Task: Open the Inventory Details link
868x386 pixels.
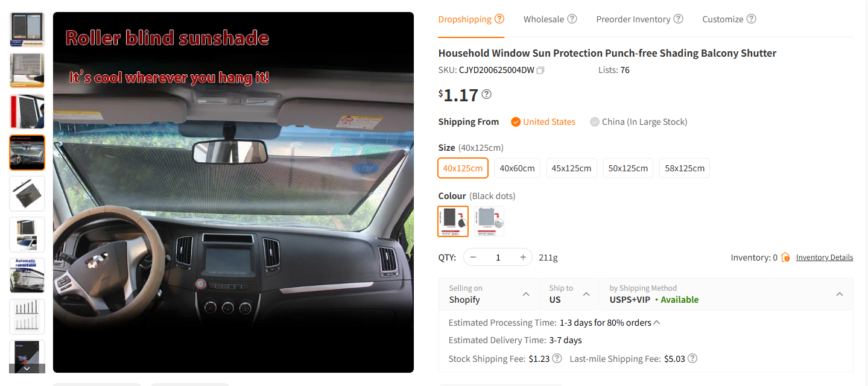Action: click(x=825, y=258)
